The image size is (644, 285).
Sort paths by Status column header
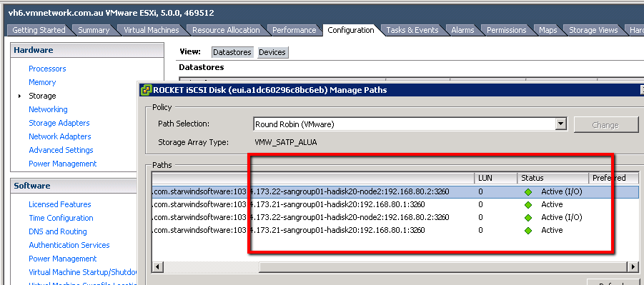point(553,178)
